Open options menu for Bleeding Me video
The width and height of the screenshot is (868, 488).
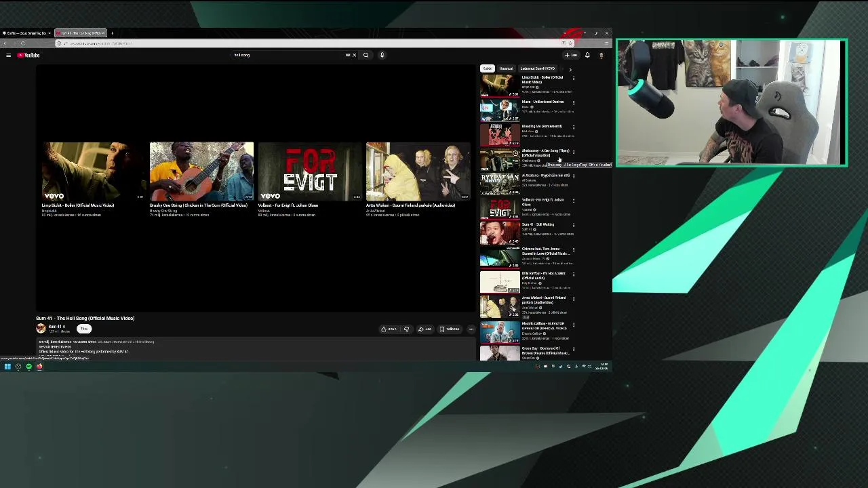(x=574, y=127)
